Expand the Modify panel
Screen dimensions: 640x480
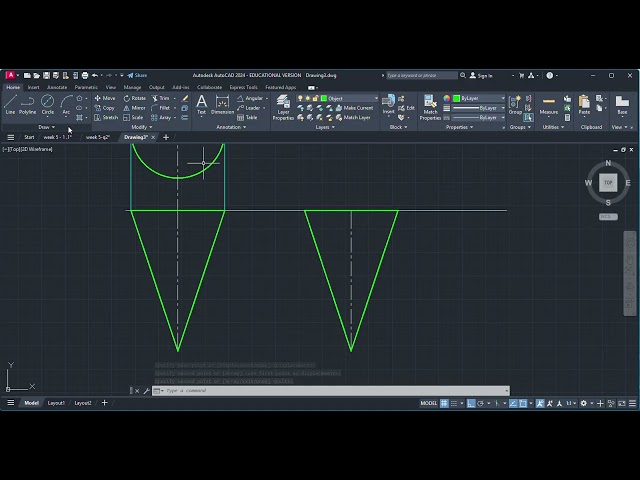point(142,127)
